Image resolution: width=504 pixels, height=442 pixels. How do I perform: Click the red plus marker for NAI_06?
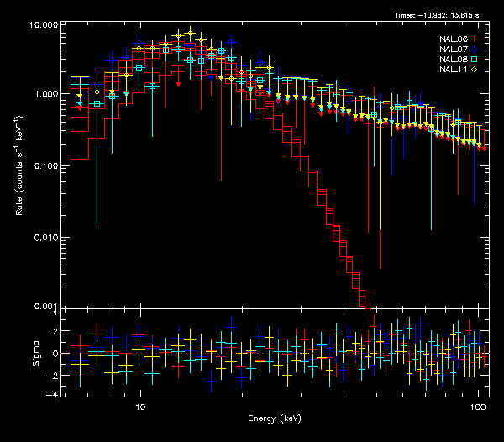pyautogui.click(x=475, y=39)
